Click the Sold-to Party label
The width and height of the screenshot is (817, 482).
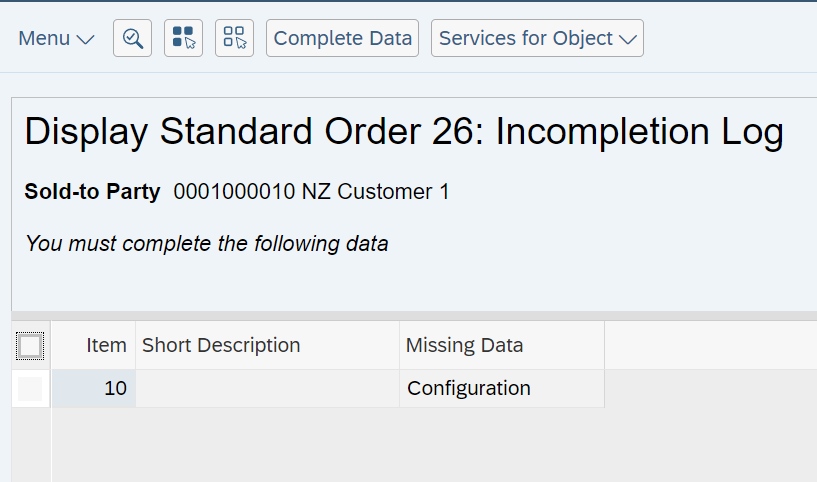pyautogui.click(x=92, y=192)
